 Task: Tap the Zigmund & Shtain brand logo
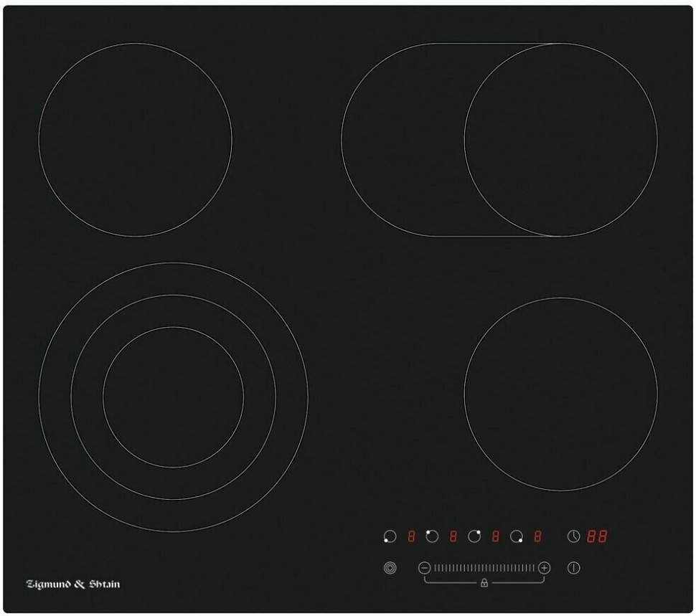click(x=73, y=584)
